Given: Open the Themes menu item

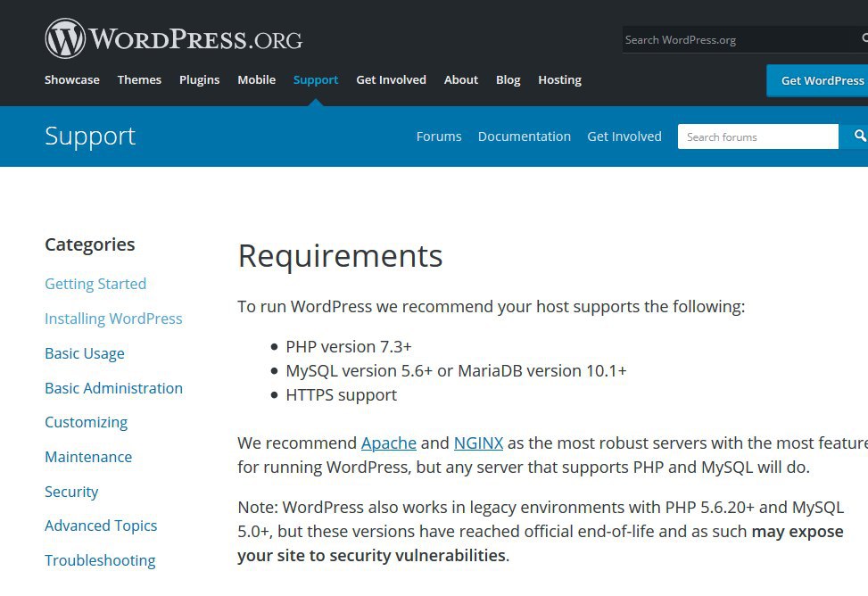Looking at the screenshot, I should click(139, 79).
